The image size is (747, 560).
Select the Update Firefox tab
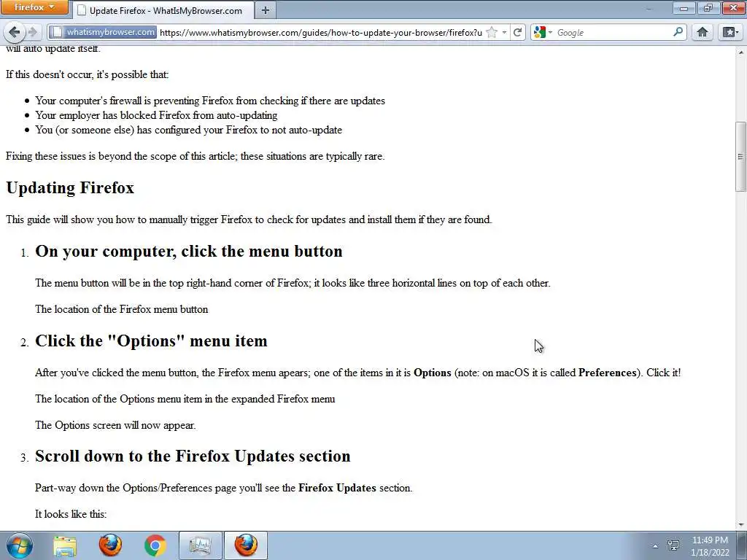coord(162,10)
